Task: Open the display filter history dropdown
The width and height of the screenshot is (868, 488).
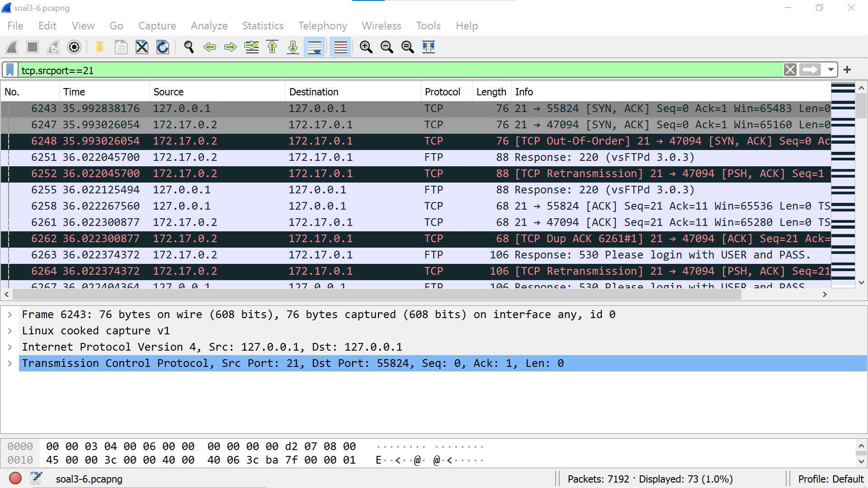Action: pos(830,70)
